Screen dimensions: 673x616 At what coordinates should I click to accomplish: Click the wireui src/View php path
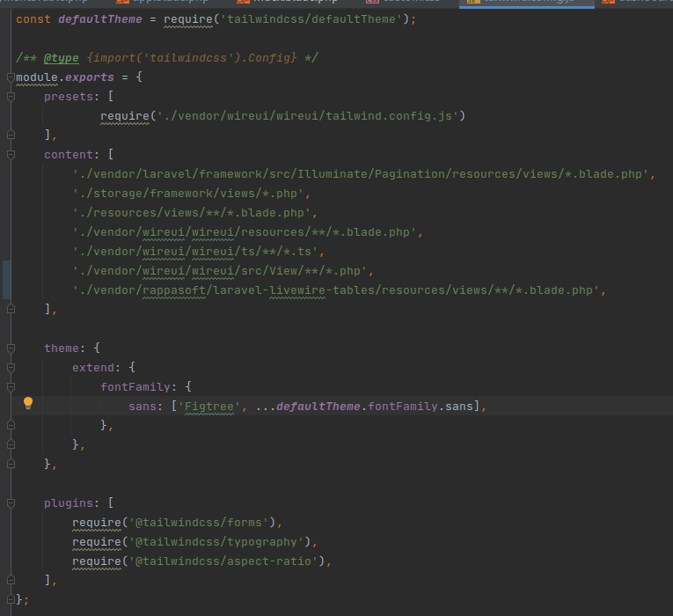[x=220, y=270]
